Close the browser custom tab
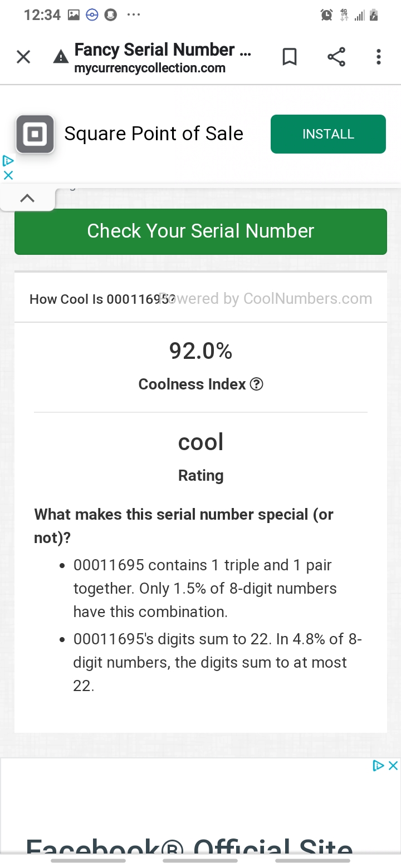The height and width of the screenshot is (868, 401). 23,57
